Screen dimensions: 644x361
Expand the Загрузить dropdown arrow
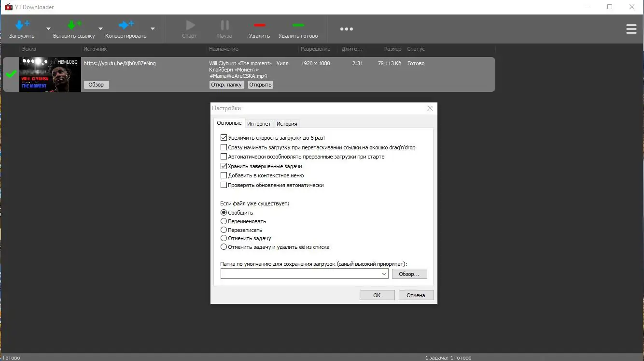pos(48,29)
